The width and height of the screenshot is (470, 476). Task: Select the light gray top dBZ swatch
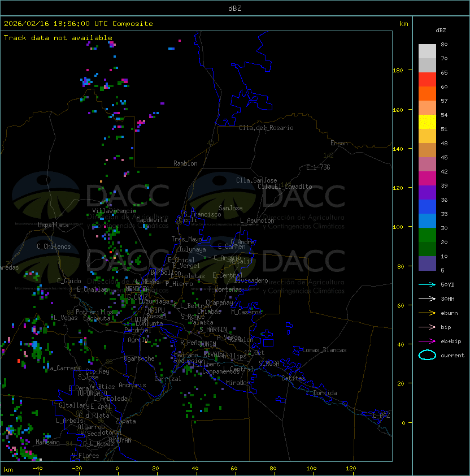pyautogui.click(x=427, y=51)
